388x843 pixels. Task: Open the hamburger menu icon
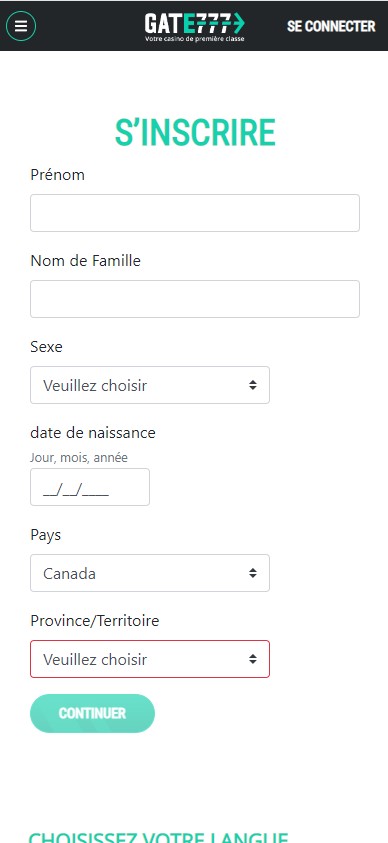(21, 26)
